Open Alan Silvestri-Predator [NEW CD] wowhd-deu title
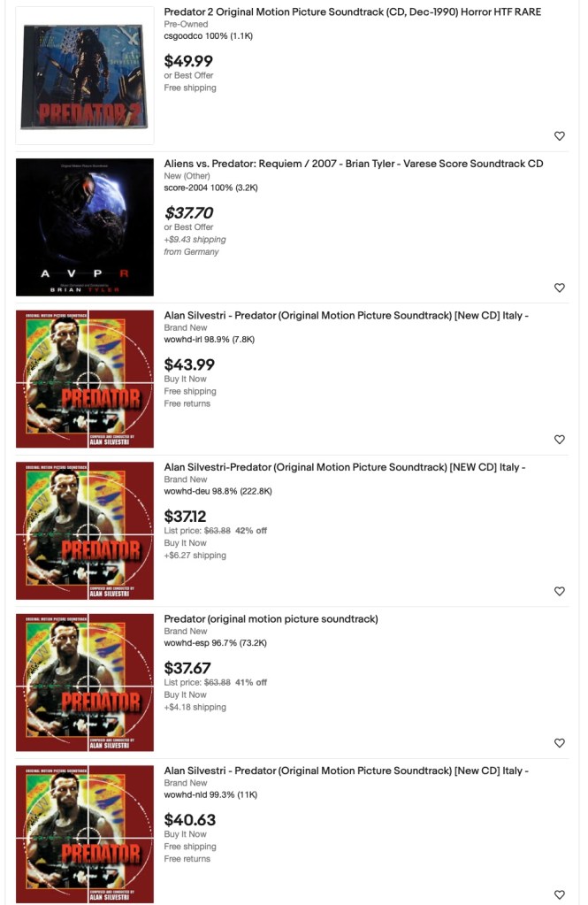 pos(345,467)
